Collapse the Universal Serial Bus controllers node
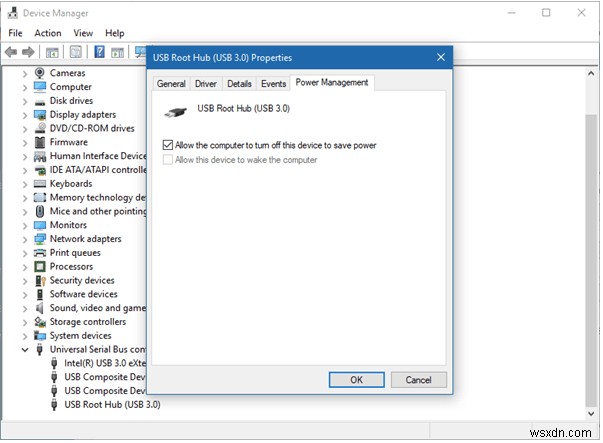The height and width of the screenshot is (443, 603). (x=25, y=350)
